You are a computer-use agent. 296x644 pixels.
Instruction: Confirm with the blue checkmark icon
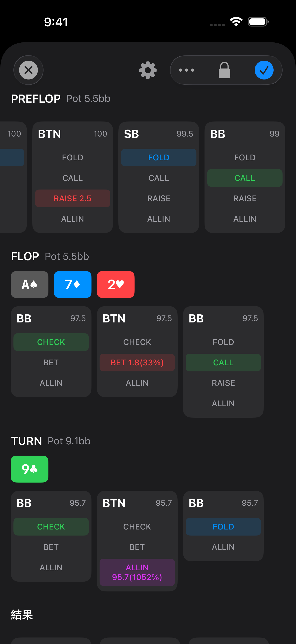(x=264, y=70)
